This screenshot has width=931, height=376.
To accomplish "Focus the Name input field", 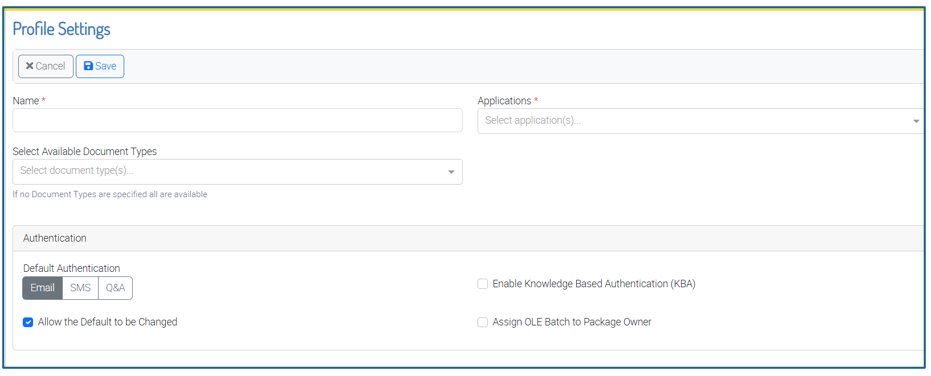I will 238,120.
